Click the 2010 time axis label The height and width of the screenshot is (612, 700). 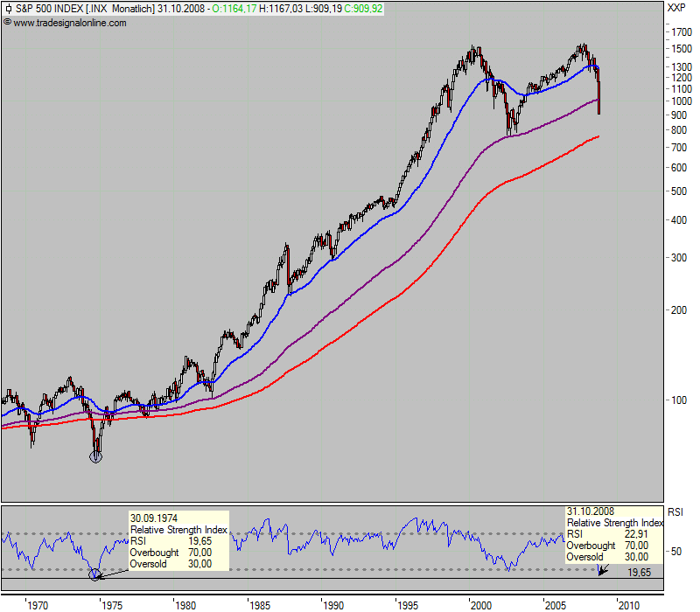(x=629, y=605)
